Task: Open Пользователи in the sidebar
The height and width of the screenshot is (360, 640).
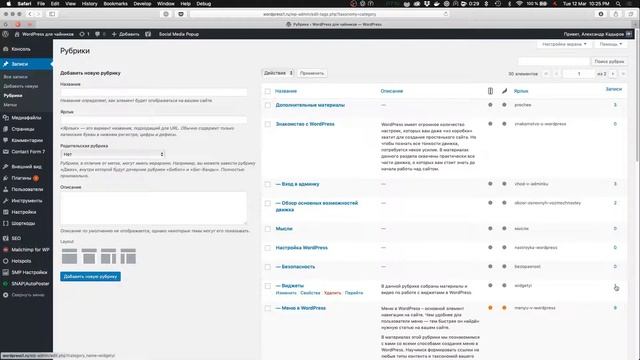Action: (x=27, y=189)
